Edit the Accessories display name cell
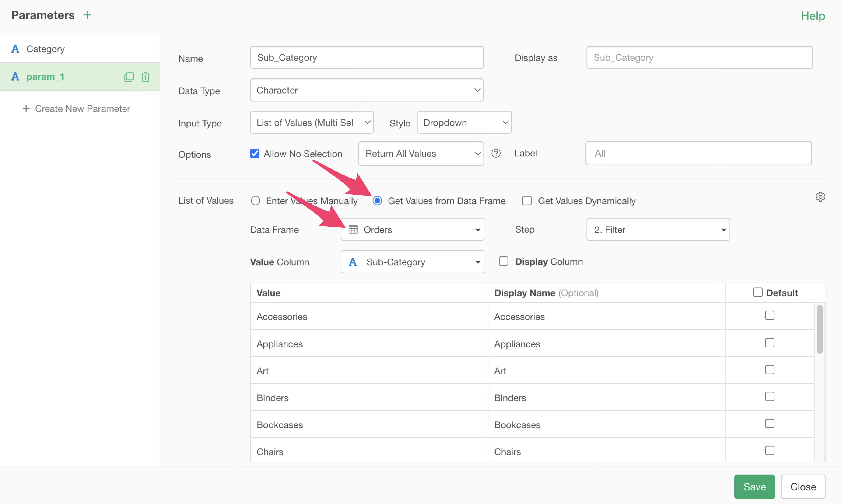Screen dimensions: 841x504 [606, 316]
